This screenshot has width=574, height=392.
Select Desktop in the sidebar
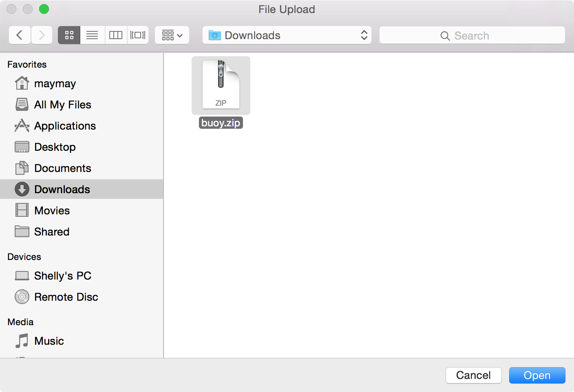(x=82, y=147)
